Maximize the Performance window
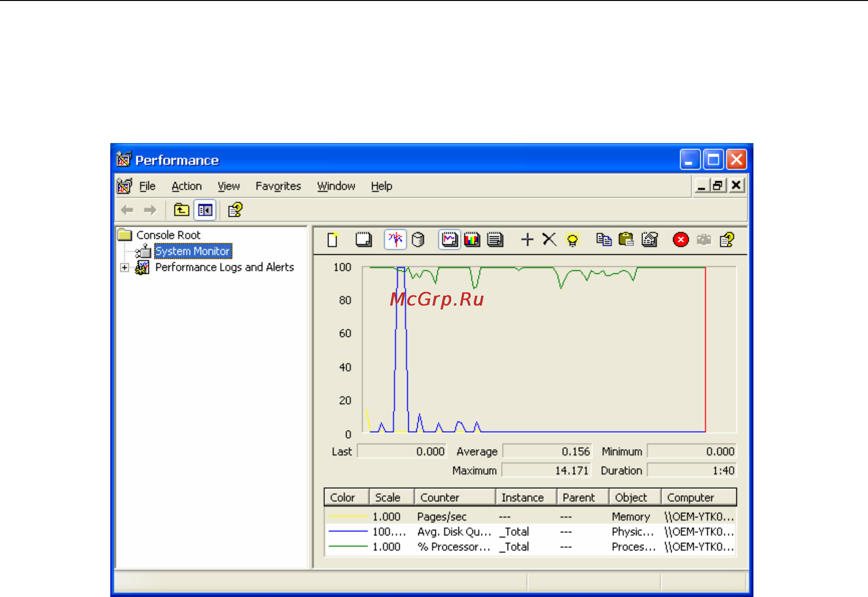Viewport: 868px width, 597px height. tap(713, 160)
